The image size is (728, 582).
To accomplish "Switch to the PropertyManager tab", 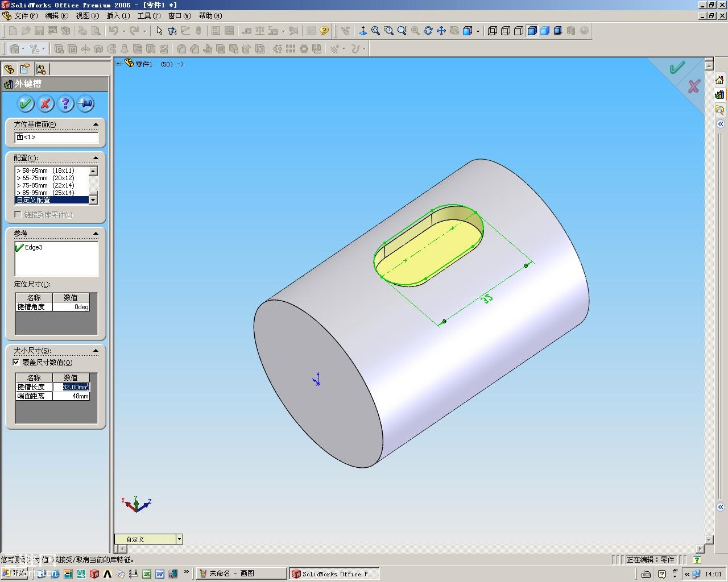I will 24,69.
